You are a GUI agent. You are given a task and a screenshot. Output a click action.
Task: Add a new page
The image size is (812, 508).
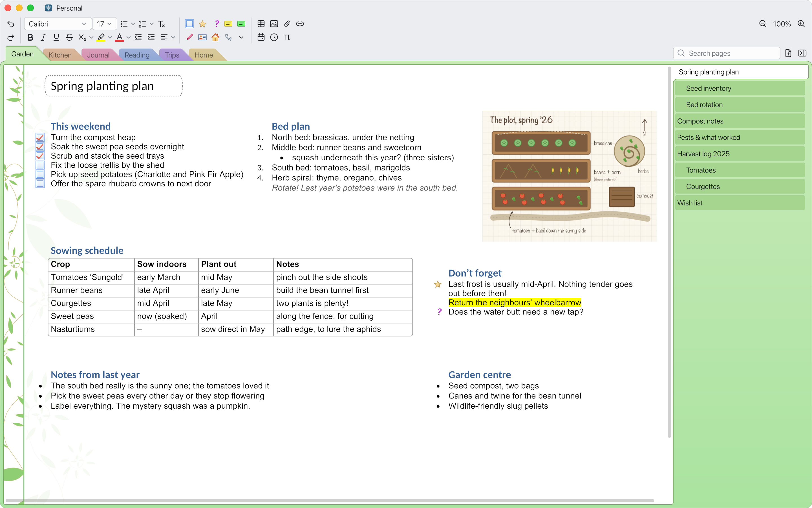coord(788,53)
